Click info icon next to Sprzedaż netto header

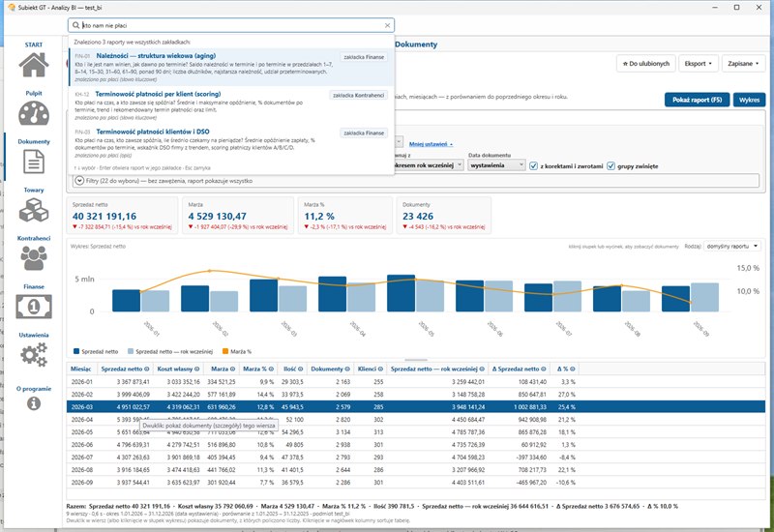[x=147, y=369]
